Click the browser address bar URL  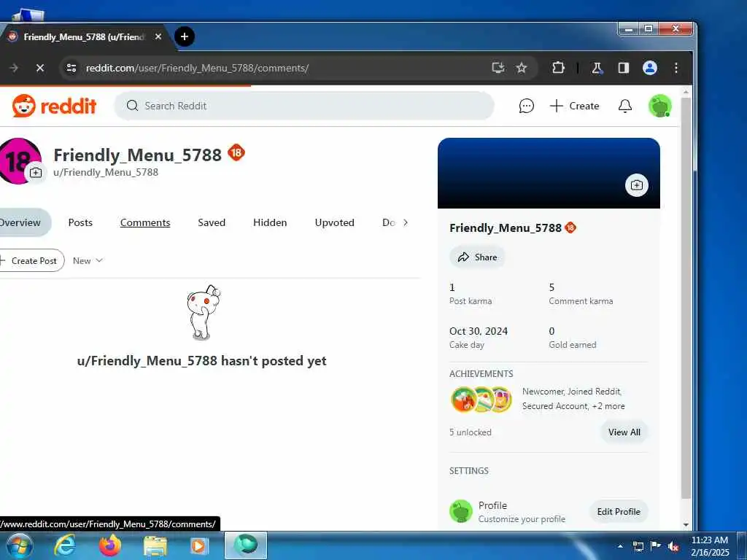197,68
